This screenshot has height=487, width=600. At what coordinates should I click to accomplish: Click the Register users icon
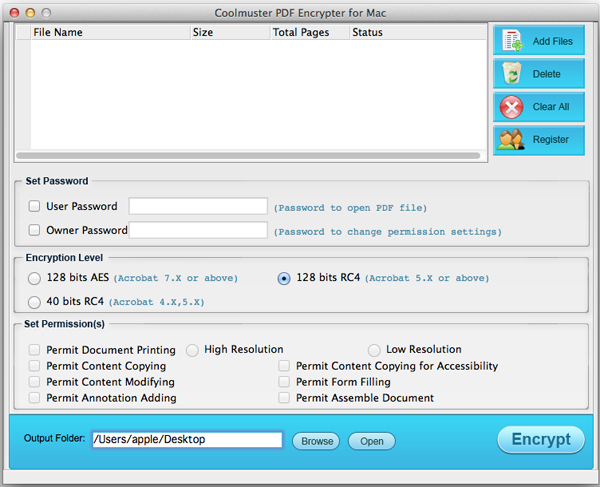click(x=510, y=140)
